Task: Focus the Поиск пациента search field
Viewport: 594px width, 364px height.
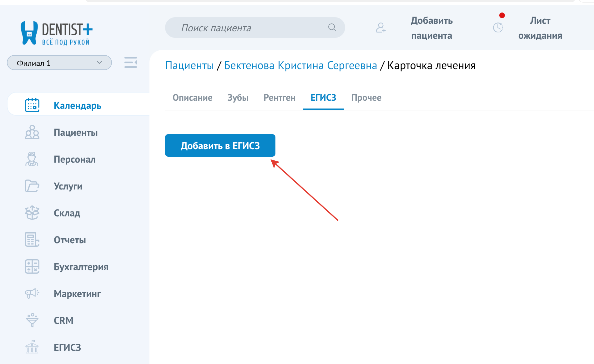Action: click(255, 28)
